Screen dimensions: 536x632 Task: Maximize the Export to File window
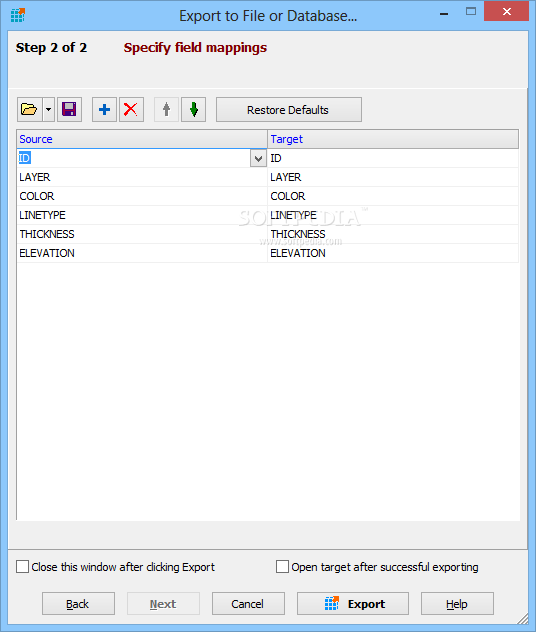(471, 12)
